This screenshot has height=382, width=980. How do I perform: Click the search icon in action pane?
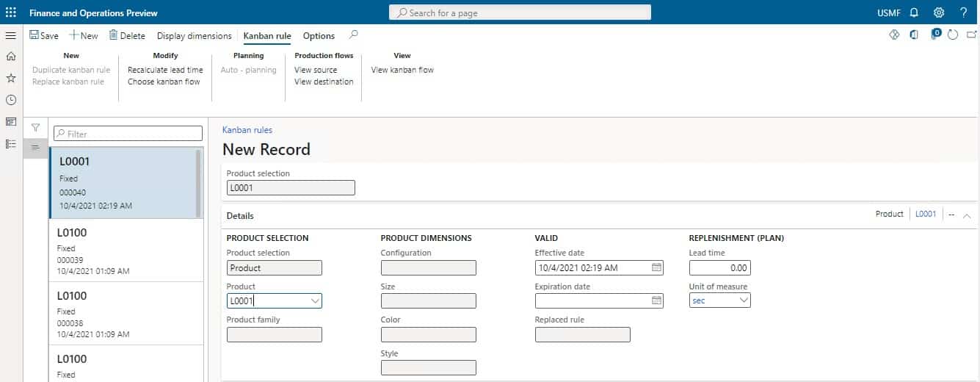354,35
